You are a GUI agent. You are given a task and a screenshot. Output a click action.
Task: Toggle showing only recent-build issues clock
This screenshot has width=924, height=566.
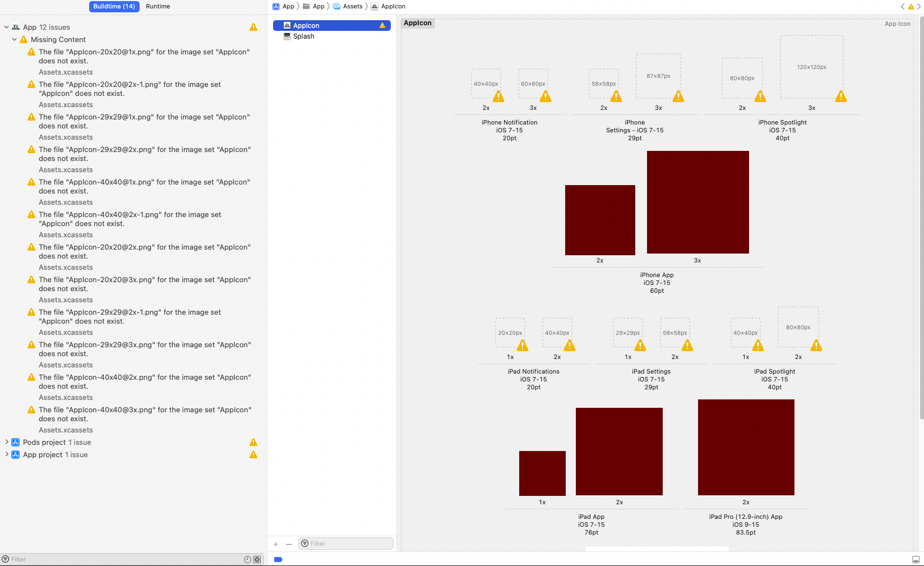[247, 559]
